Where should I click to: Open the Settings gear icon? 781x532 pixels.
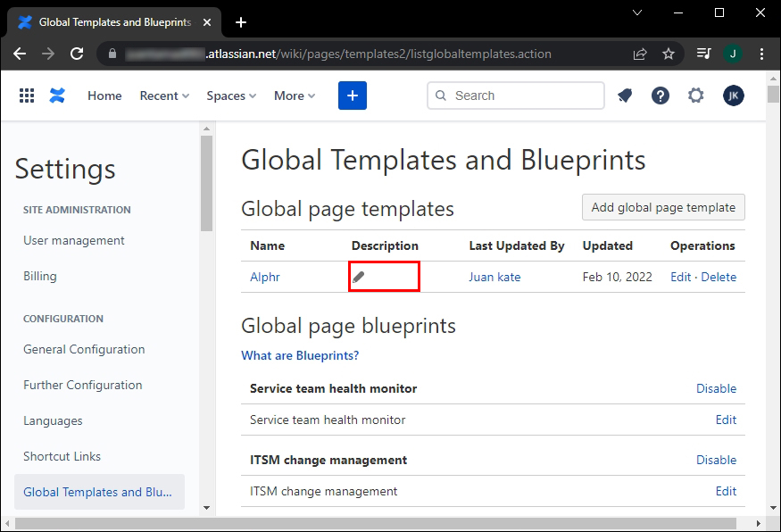696,96
